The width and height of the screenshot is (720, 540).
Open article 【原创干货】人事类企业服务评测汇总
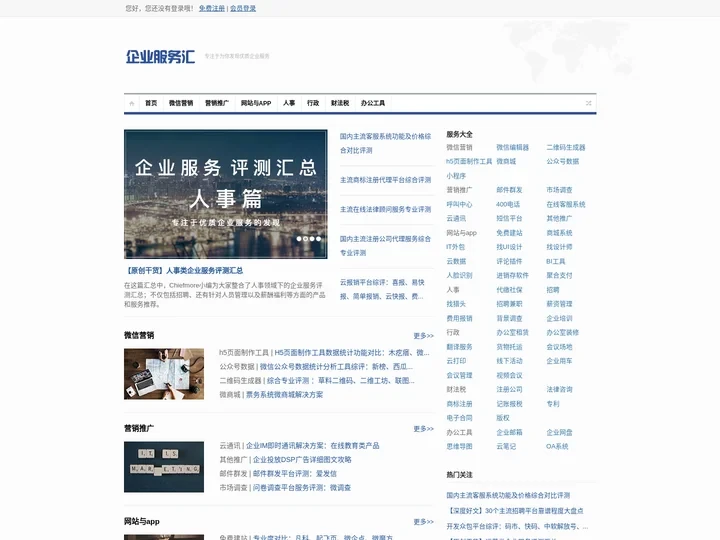coord(184,270)
